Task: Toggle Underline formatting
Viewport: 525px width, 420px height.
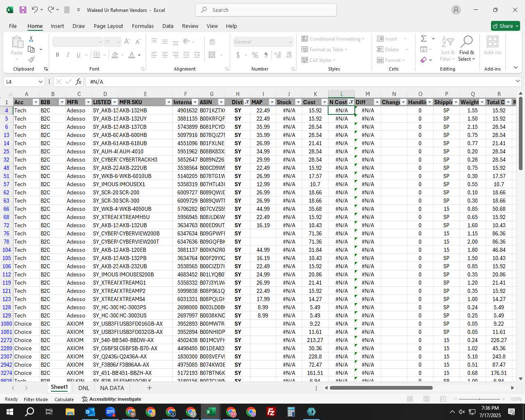Action: pyautogui.click(x=79, y=55)
